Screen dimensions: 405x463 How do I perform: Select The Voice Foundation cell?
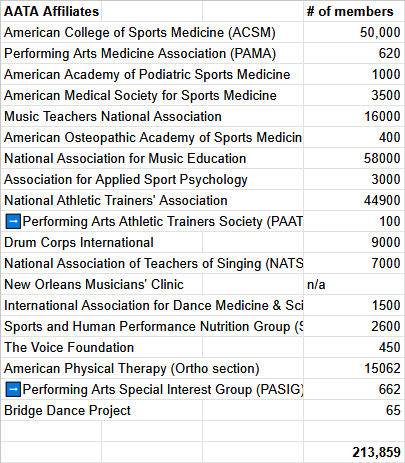coord(102,347)
